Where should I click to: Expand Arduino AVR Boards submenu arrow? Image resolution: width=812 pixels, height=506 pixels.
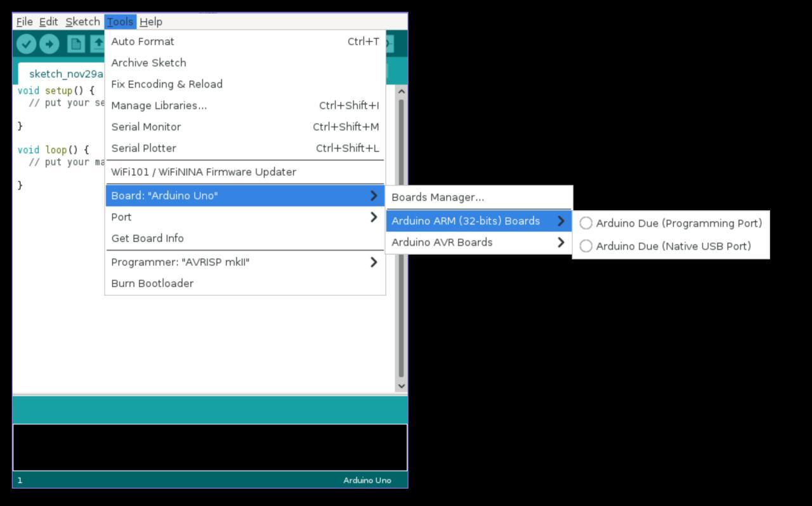pyautogui.click(x=561, y=243)
